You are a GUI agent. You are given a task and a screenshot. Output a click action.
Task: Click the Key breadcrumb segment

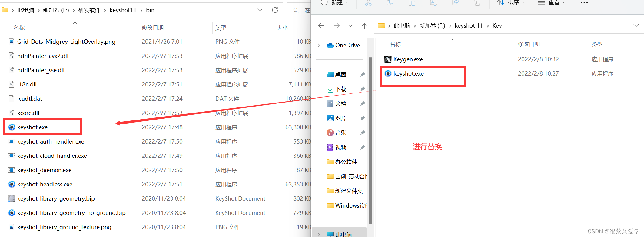[497, 26]
